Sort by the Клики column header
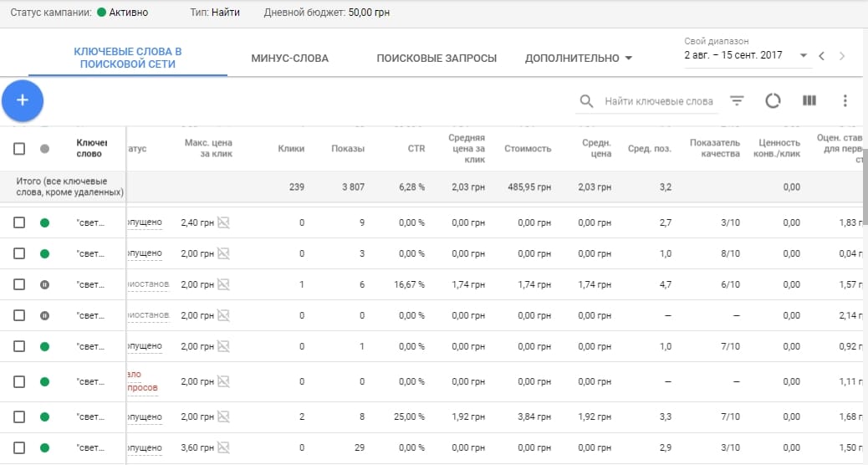Viewport: 868px width, 465px height. tap(291, 148)
